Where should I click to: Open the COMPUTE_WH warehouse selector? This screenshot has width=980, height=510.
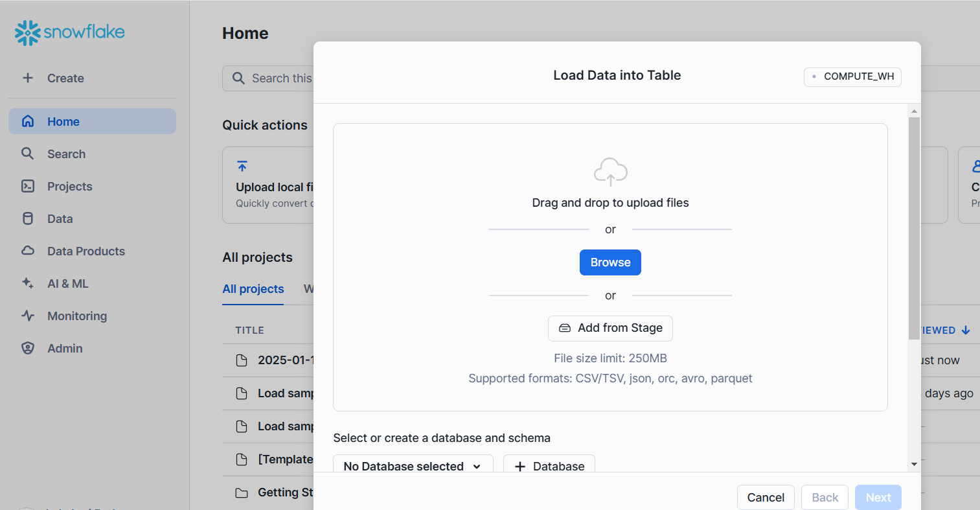pos(852,76)
